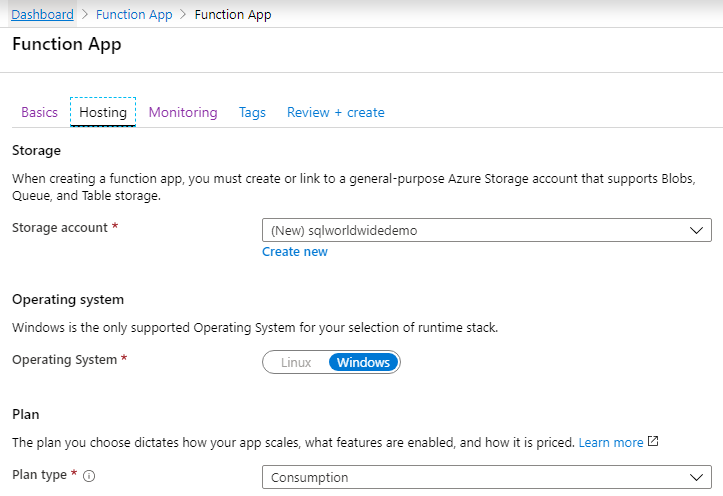Click the chevron arrow in Storage account field

pos(697,230)
